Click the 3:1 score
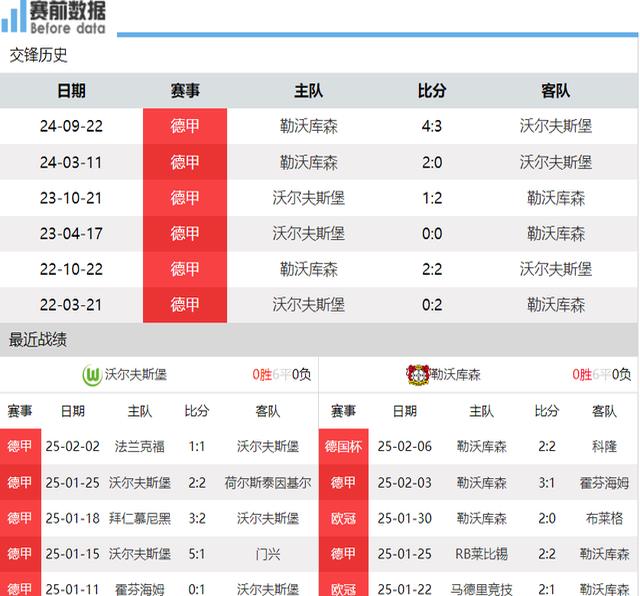 point(547,483)
